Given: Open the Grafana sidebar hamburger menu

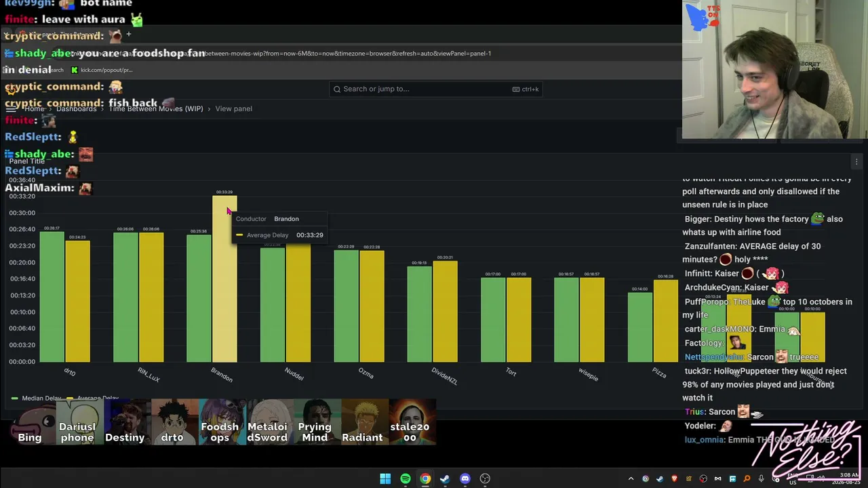Looking at the screenshot, I should (11, 108).
